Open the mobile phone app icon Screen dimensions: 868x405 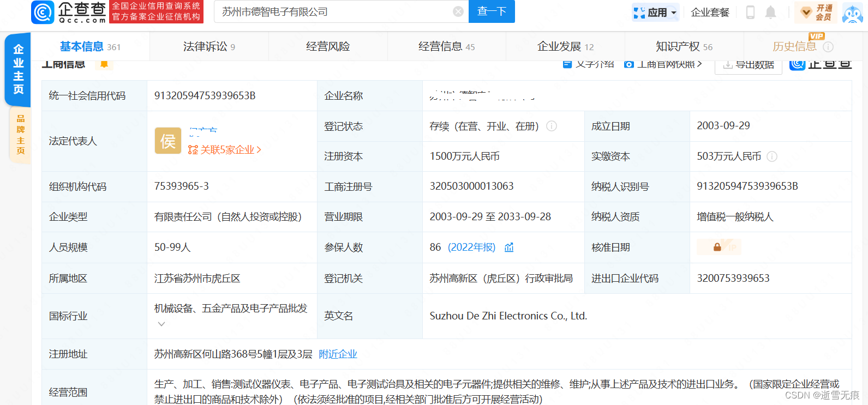750,12
